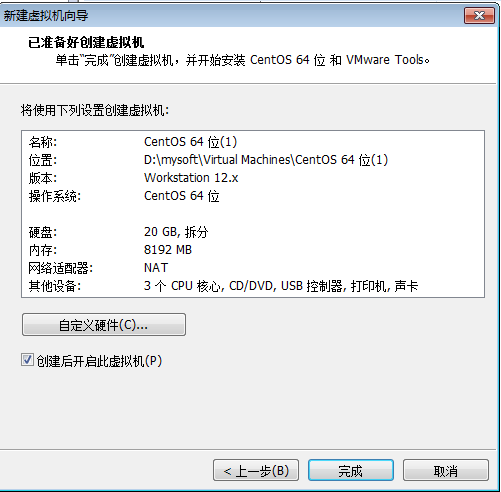
Task: Toggle 创建后开启此虚拟机 checkbox
Action: (27, 360)
